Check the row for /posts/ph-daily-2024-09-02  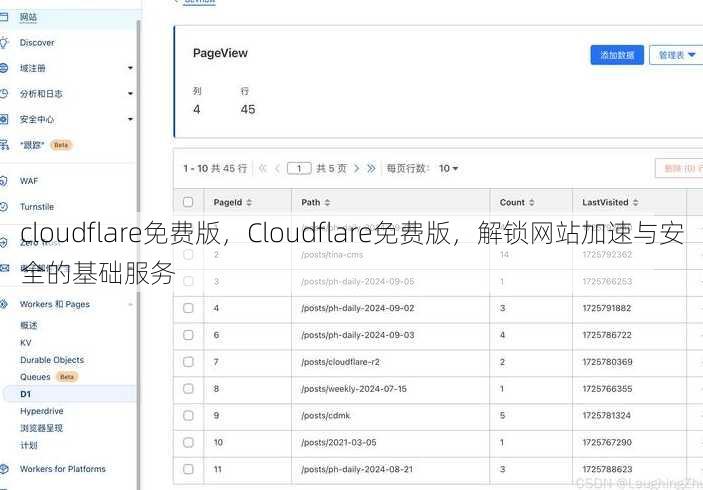[x=188, y=308]
